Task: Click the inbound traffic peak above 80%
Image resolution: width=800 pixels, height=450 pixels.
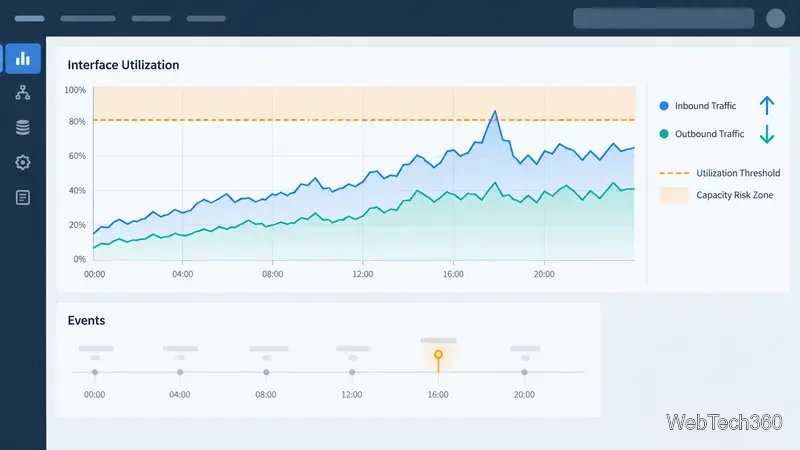Action: (494, 112)
